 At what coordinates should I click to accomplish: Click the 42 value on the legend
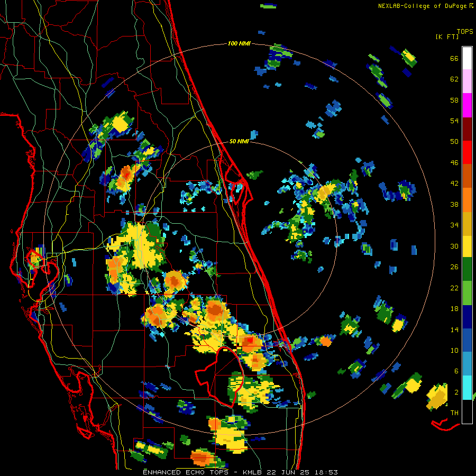(x=454, y=184)
